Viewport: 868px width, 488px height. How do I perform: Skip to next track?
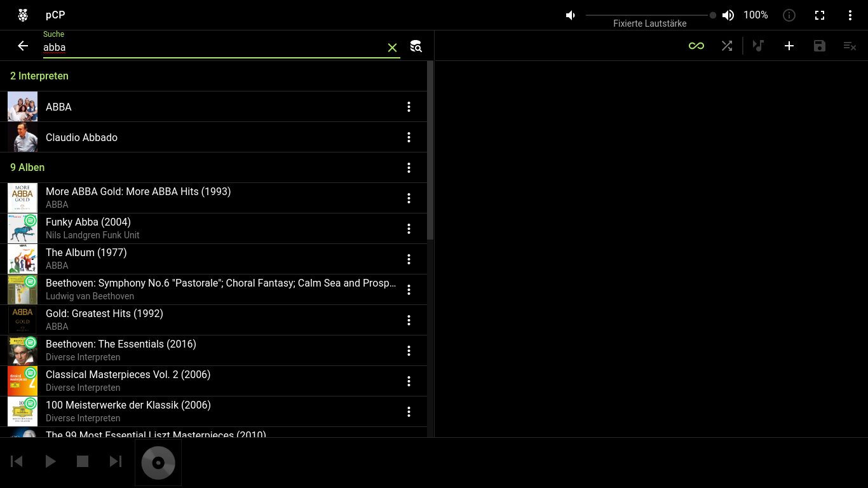pyautogui.click(x=115, y=461)
